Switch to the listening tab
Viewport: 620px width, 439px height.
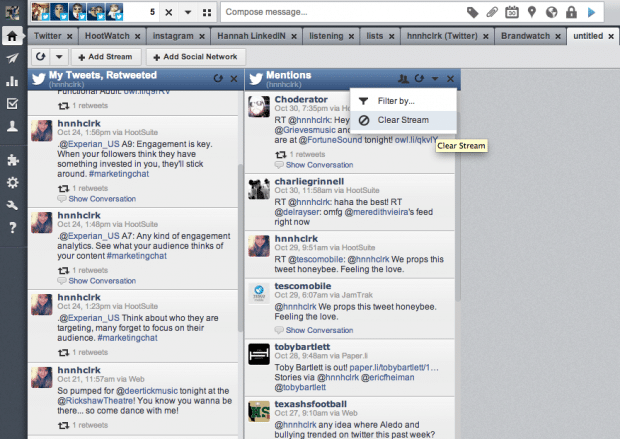[326, 36]
